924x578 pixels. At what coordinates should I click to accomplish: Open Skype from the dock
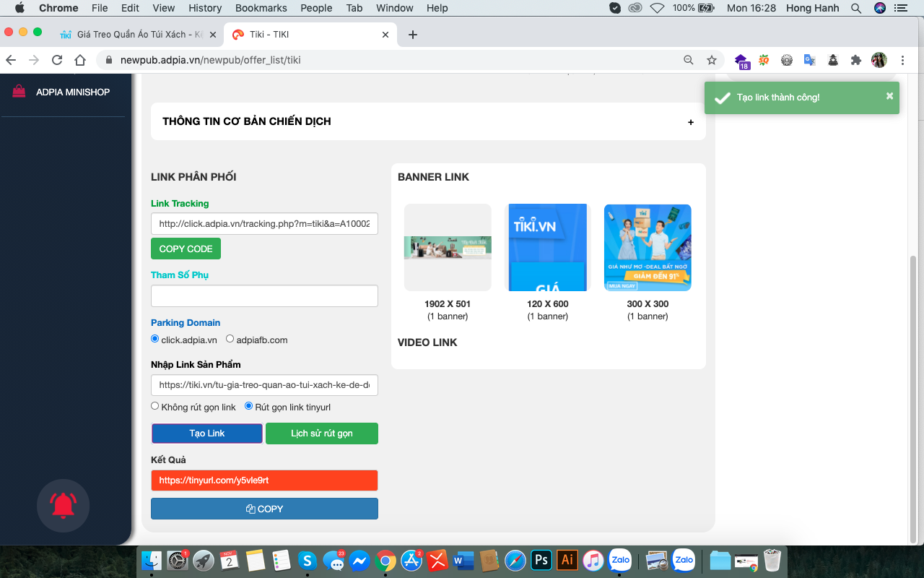coord(308,560)
